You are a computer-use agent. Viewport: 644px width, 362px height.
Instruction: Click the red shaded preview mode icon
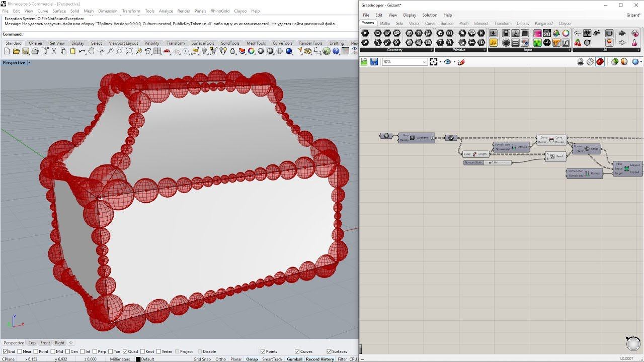point(600,62)
